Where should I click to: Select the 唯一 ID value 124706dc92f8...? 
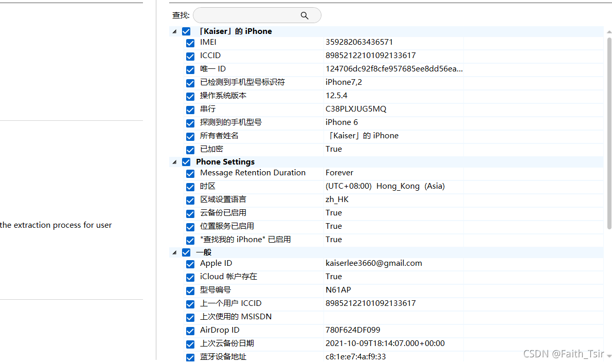click(x=394, y=69)
